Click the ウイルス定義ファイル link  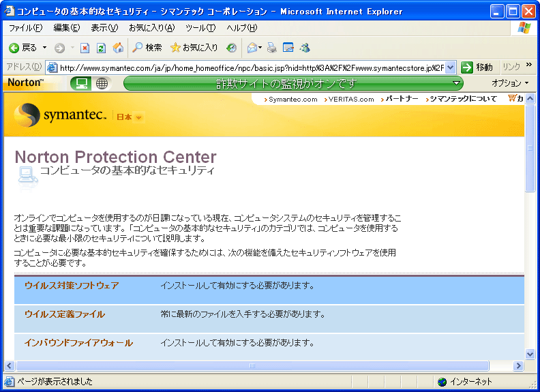pyautogui.click(x=65, y=314)
